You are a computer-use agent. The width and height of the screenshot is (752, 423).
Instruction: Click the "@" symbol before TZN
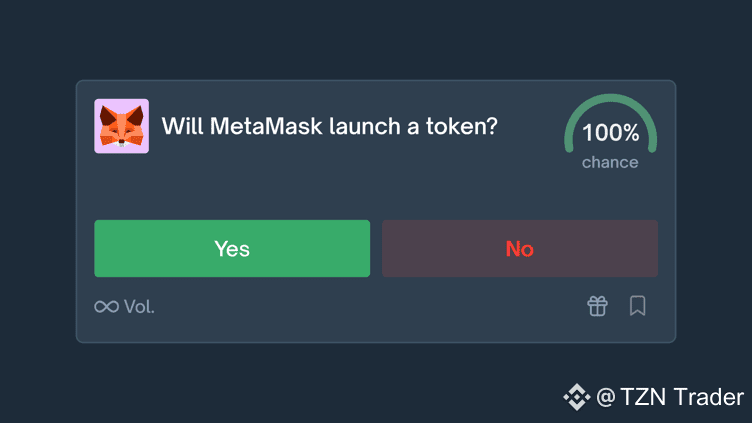[x=605, y=397]
